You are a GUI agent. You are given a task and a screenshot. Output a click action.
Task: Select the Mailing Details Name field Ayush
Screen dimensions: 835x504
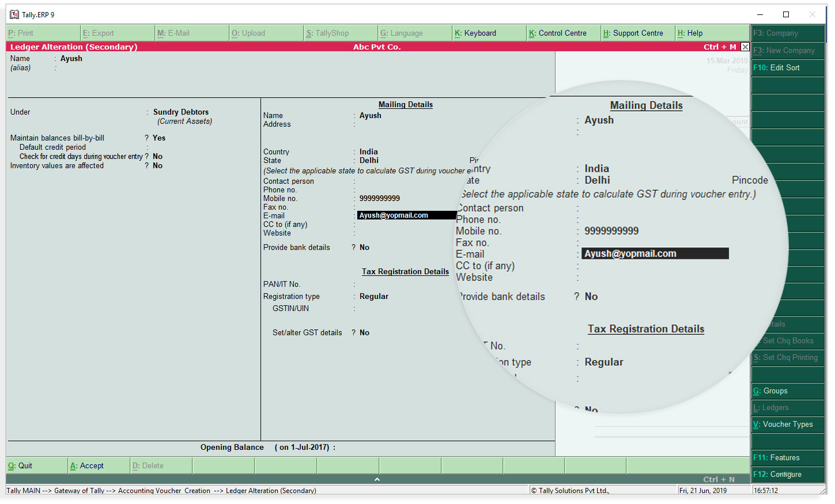[x=371, y=116]
